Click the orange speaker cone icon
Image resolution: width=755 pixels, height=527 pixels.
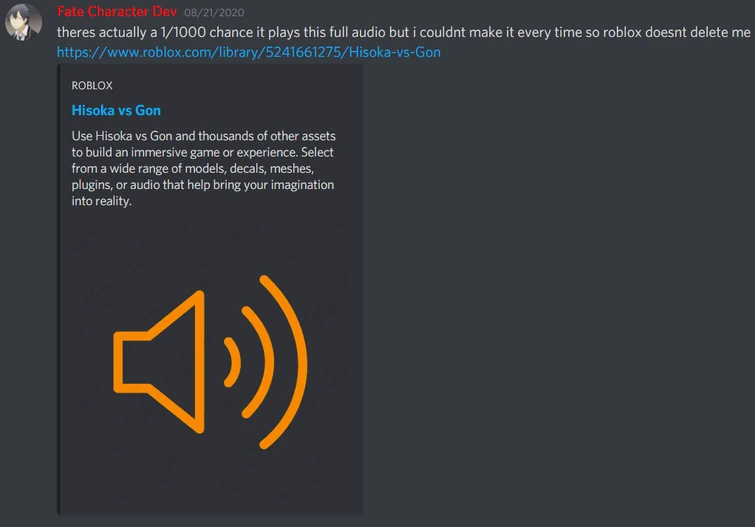(159, 362)
